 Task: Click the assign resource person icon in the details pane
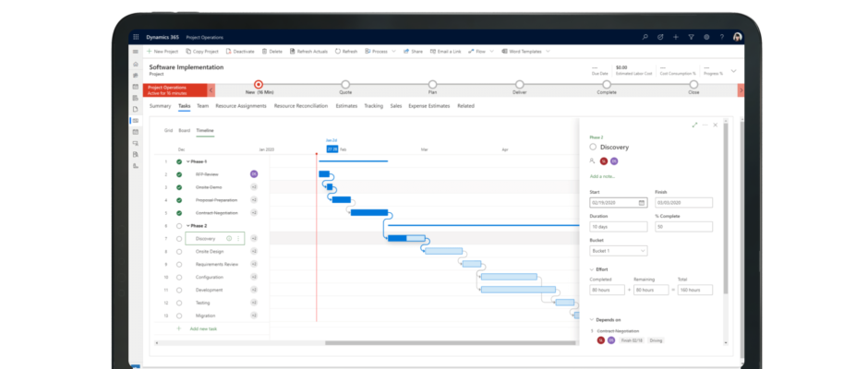[592, 161]
